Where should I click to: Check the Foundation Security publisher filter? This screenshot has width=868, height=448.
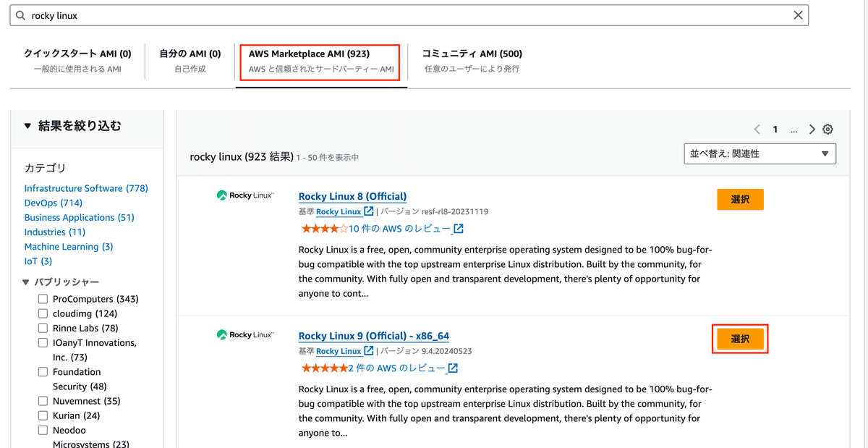click(x=43, y=372)
